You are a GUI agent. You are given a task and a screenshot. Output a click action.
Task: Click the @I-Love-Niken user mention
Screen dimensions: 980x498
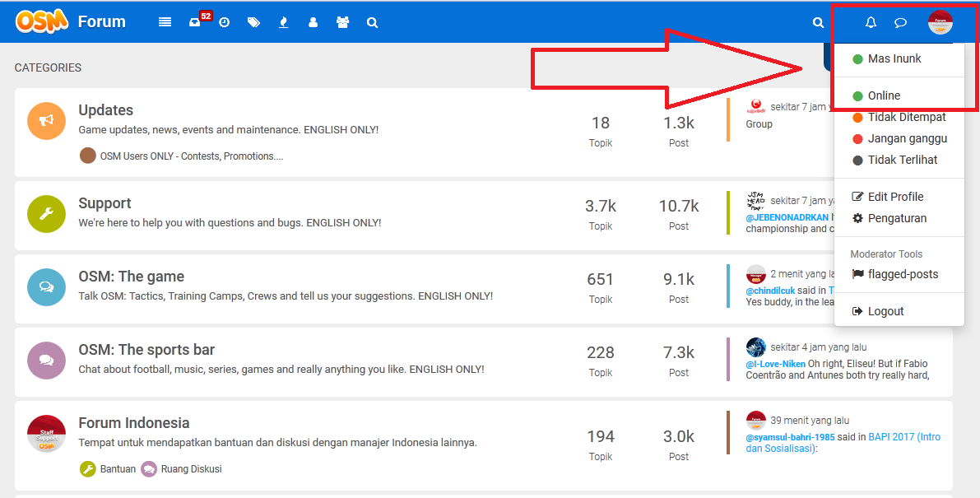775,364
